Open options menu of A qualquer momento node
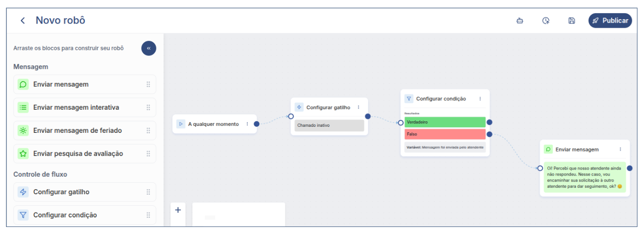 [247, 124]
